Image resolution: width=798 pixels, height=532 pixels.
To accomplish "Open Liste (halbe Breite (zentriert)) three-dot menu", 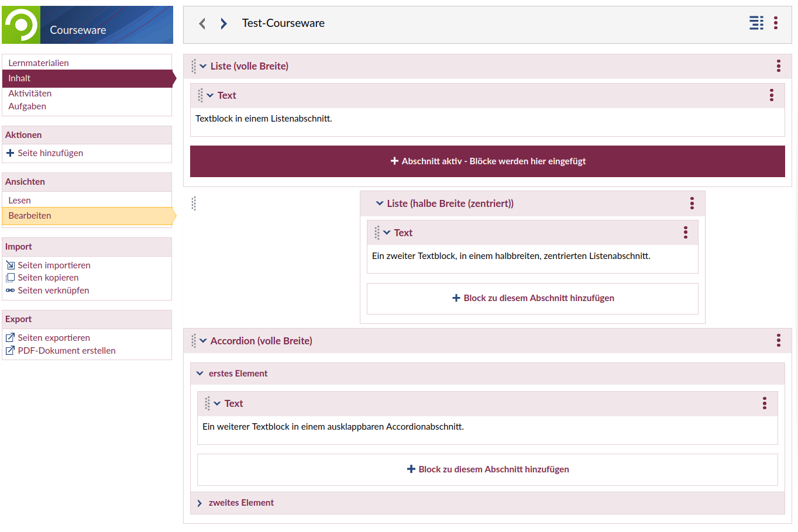I will pos(692,203).
